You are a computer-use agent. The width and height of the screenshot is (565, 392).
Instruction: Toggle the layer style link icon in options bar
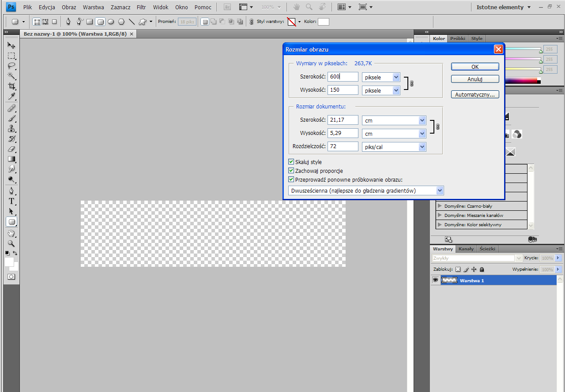(252, 21)
